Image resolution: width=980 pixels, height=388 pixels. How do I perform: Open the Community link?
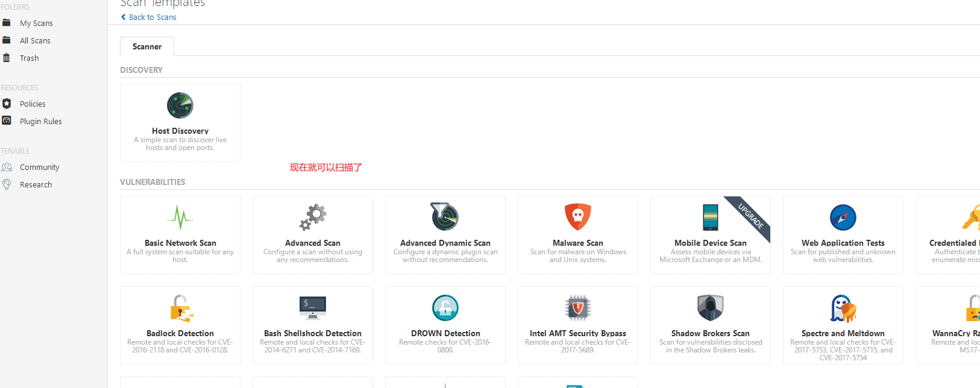pyautogui.click(x=40, y=167)
